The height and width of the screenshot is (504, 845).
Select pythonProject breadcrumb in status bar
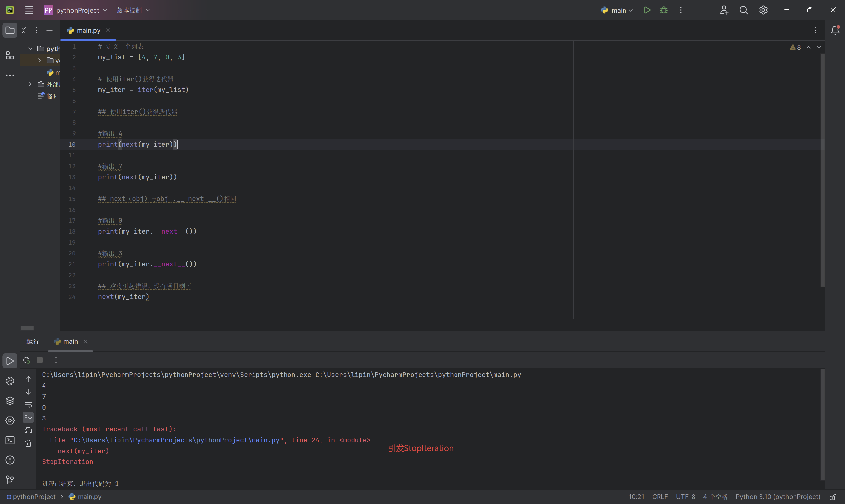point(31,497)
